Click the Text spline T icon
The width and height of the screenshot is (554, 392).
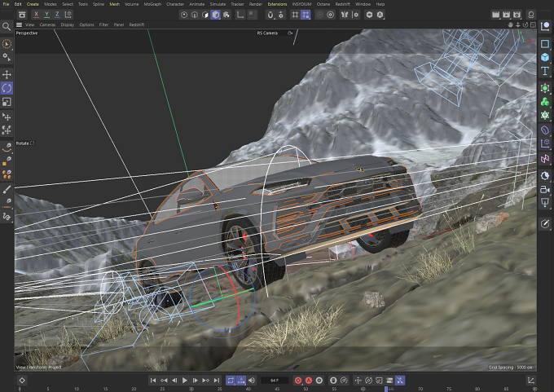[x=545, y=71]
